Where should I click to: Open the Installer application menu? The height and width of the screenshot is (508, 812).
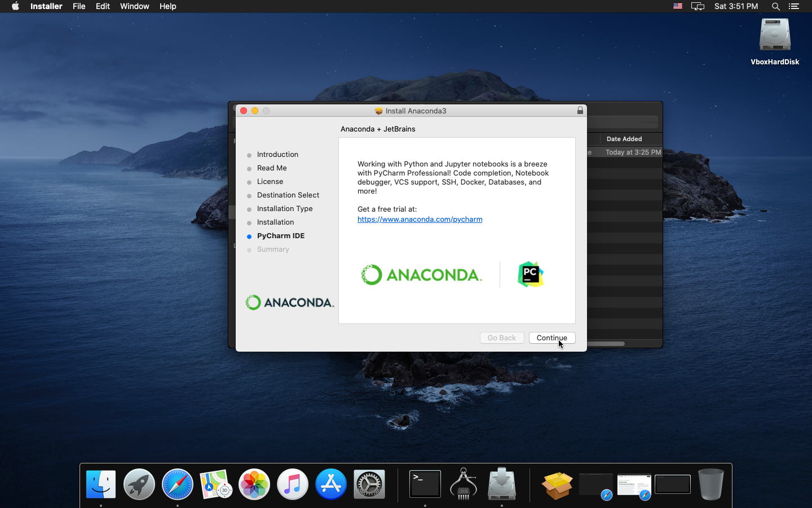(x=46, y=6)
